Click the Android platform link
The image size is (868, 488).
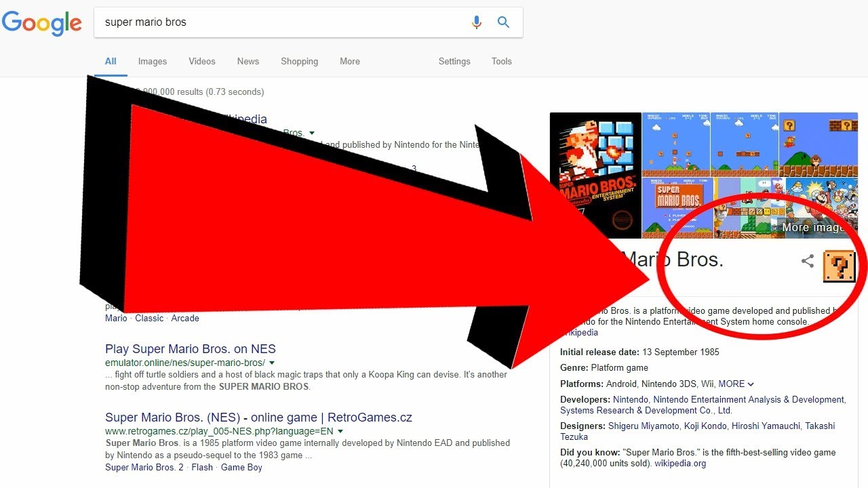coord(621,384)
